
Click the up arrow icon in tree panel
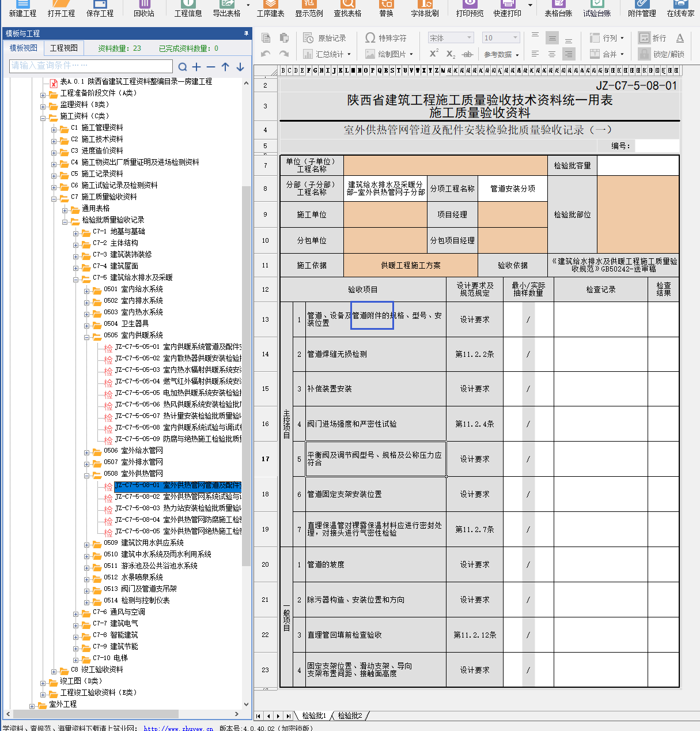[x=225, y=67]
